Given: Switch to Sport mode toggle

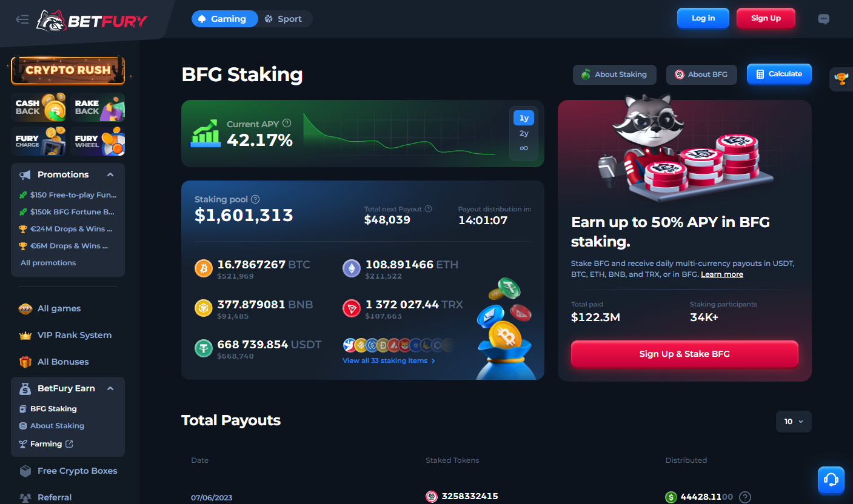Looking at the screenshot, I should 284,19.
